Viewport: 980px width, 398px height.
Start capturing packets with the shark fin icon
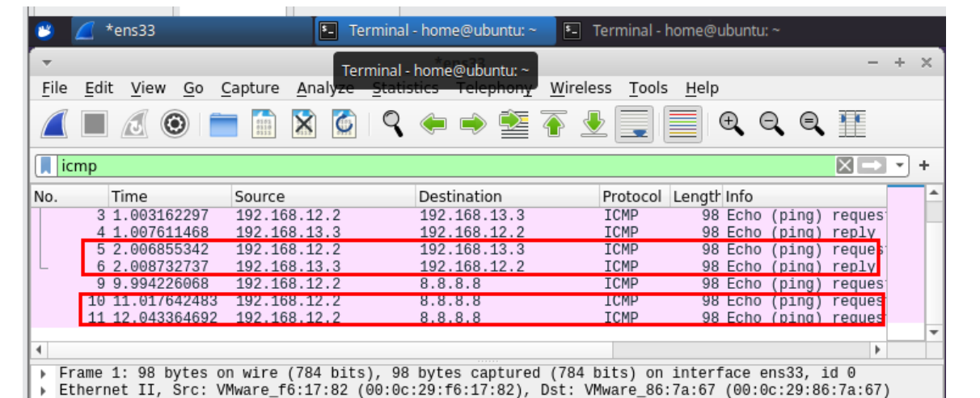point(55,124)
